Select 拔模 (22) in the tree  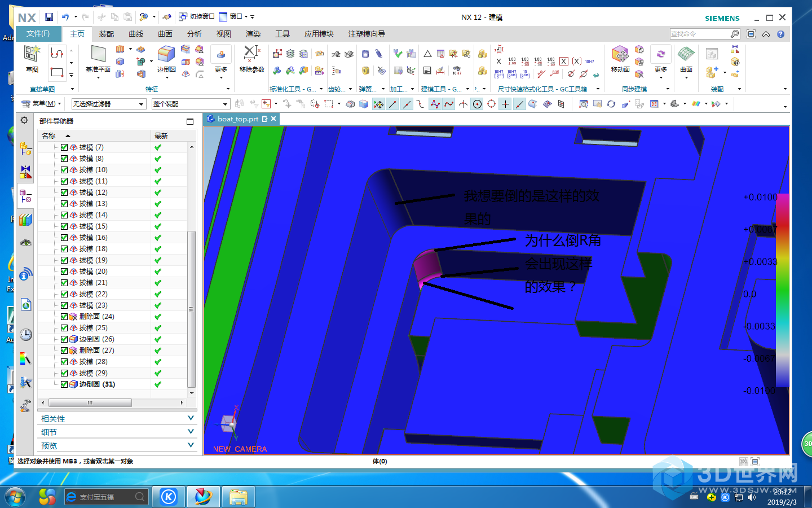point(93,294)
